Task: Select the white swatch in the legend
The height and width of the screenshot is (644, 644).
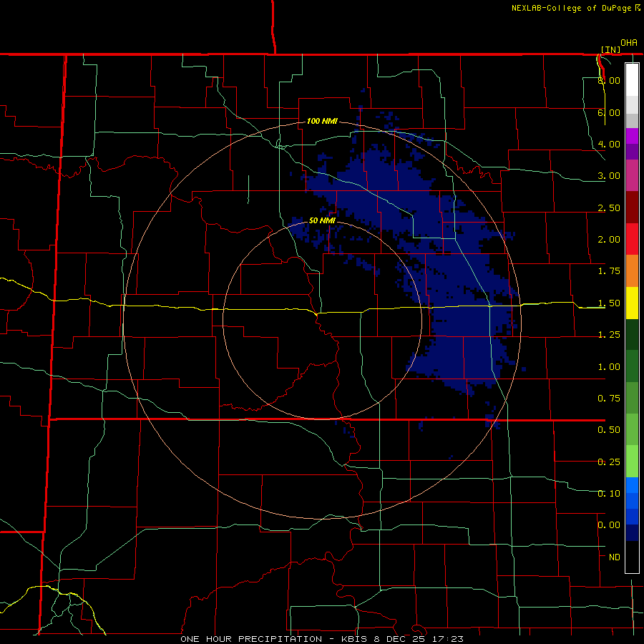Action: pos(632,79)
